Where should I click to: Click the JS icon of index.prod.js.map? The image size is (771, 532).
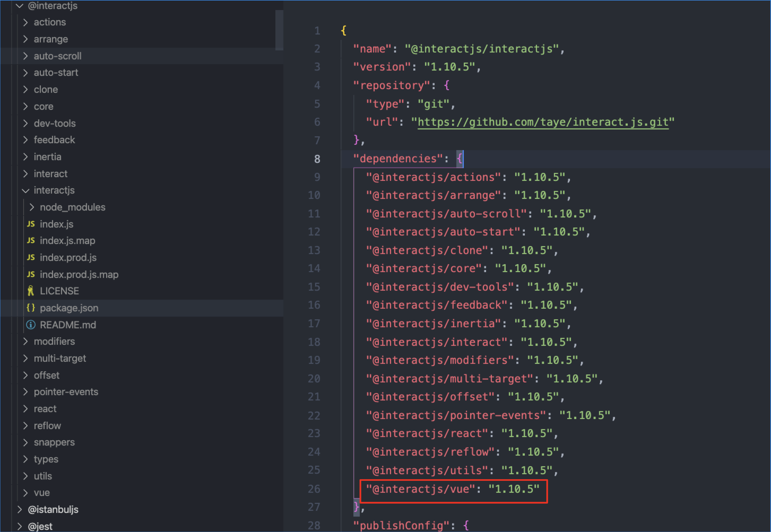pyautogui.click(x=31, y=274)
